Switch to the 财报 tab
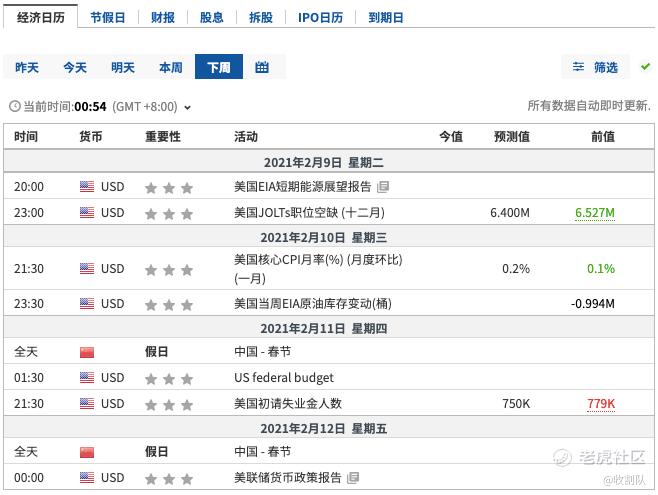This screenshot has height=495, width=658. coord(163,18)
